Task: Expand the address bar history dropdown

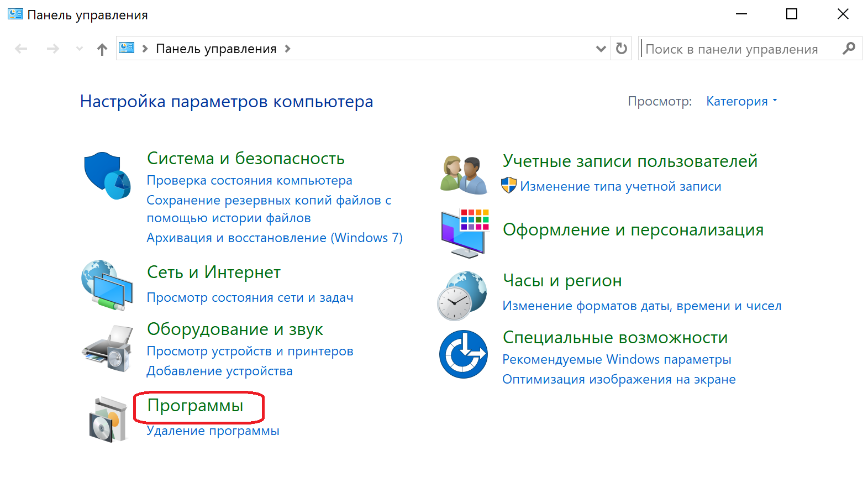Action: [x=601, y=49]
